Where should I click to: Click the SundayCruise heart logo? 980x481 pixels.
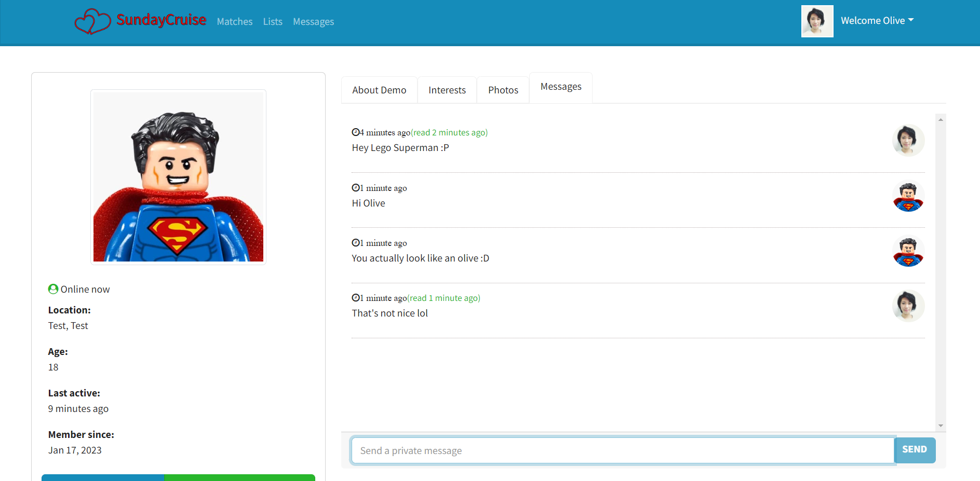[92, 21]
